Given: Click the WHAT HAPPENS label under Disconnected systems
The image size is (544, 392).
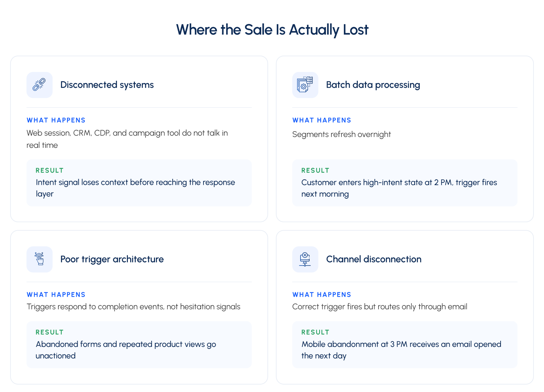Looking at the screenshot, I should point(56,120).
